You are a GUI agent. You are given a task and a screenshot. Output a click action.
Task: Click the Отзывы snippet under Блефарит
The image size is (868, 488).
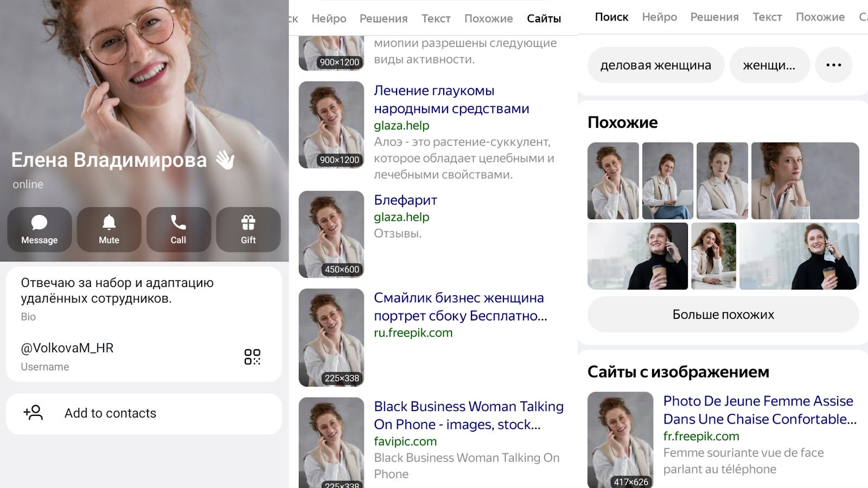[x=398, y=234]
